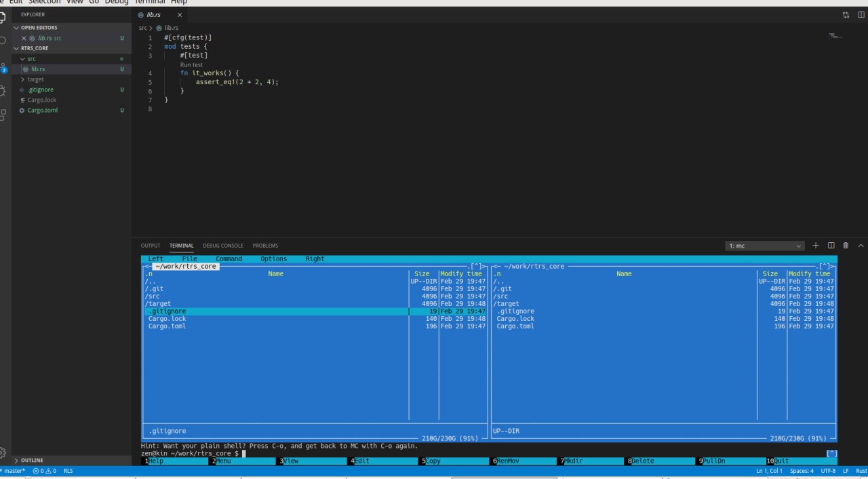Click the [^] toggle on left mc panel
The width and height of the screenshot is (868, 479).
(x=477, y=266)
